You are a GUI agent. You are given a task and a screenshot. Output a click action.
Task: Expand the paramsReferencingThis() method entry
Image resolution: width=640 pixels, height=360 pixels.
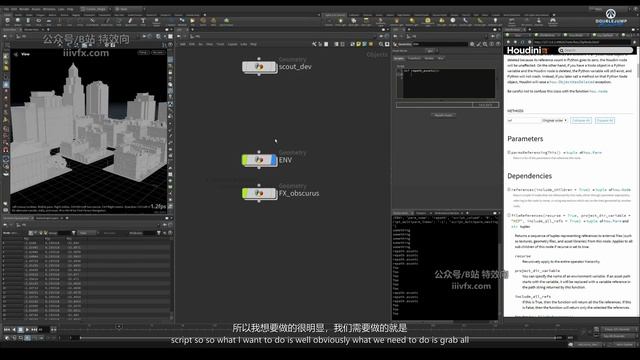pos(509,152)
